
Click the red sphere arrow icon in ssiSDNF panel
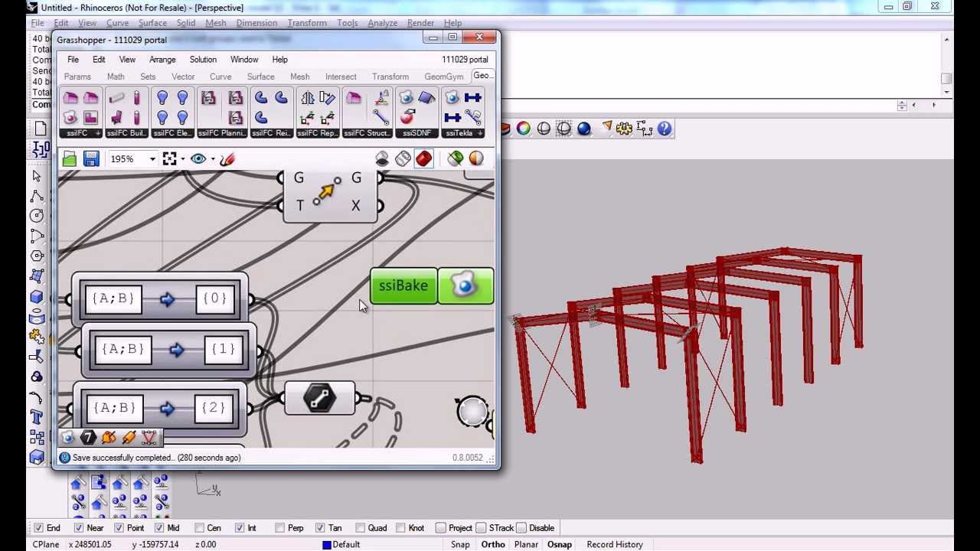tap(407, 118)
